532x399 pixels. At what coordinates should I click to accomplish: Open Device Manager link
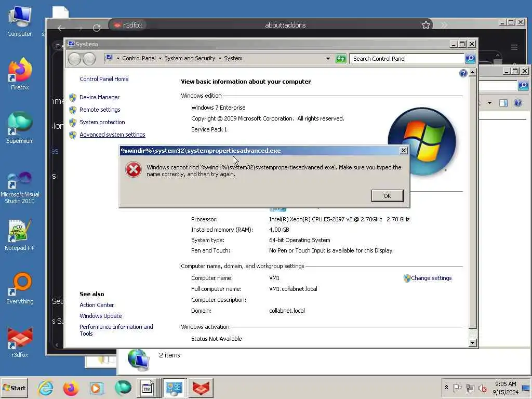click(x=99, y=97)
